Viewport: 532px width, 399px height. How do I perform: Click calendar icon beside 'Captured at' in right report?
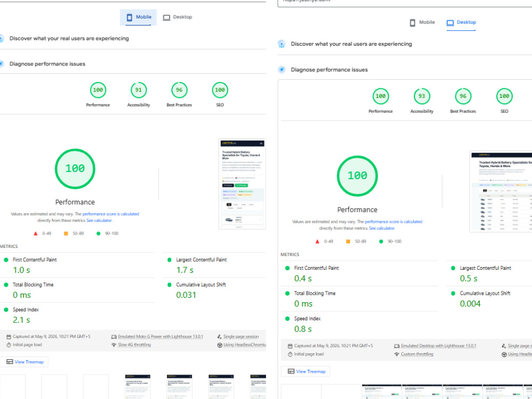pyautogui.click(x=290, y=346)
